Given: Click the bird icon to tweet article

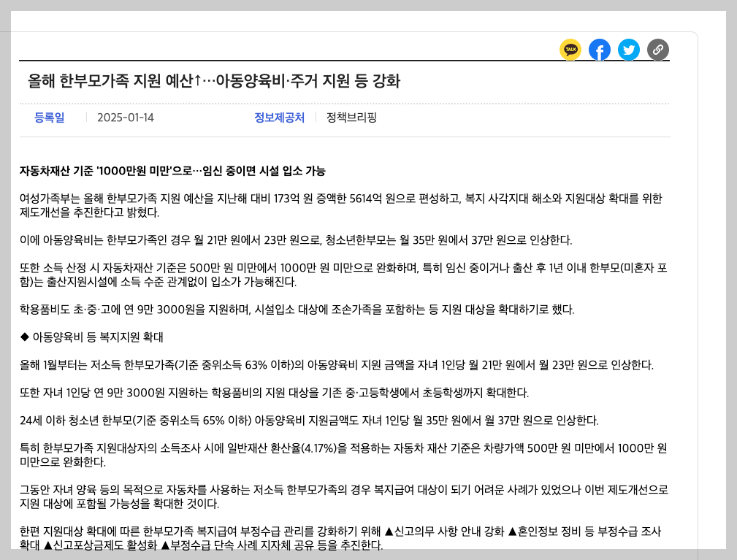Looking at the screenshot, I should (629, 50).
